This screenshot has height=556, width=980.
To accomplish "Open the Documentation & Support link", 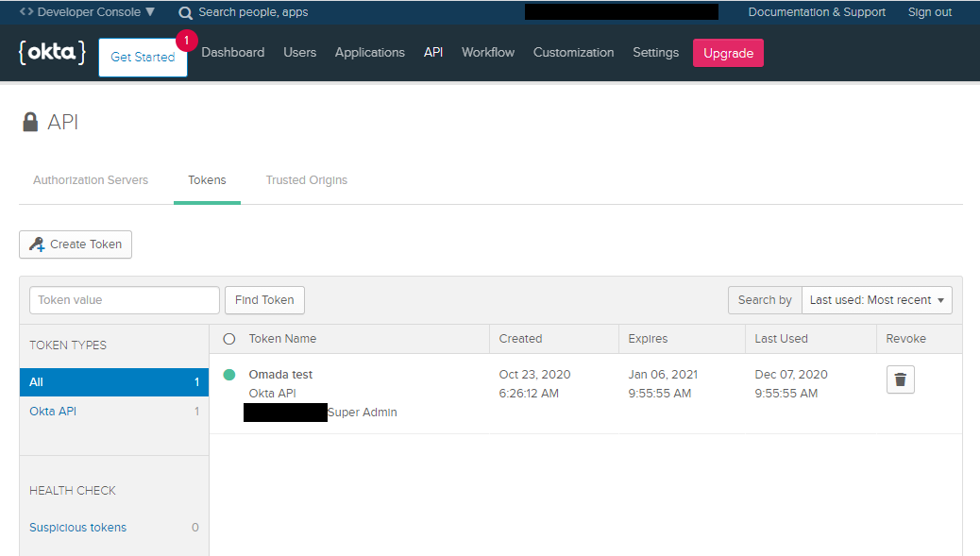I will tap(817, 12).
